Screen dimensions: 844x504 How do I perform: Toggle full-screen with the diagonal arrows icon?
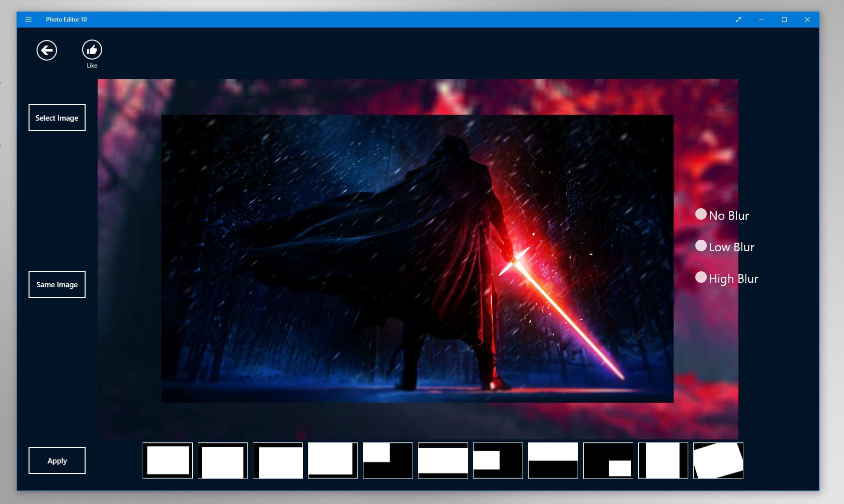(x=738, y=20)
